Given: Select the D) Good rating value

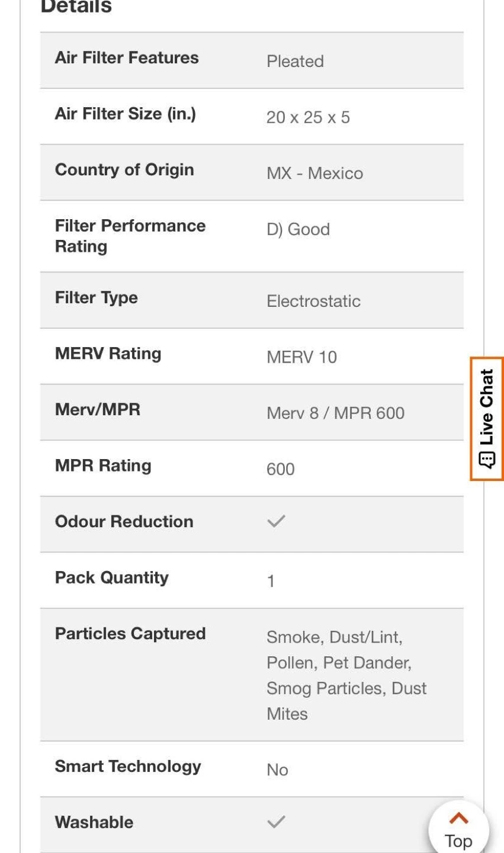Looking at the screenshot, I should point(298,229).
